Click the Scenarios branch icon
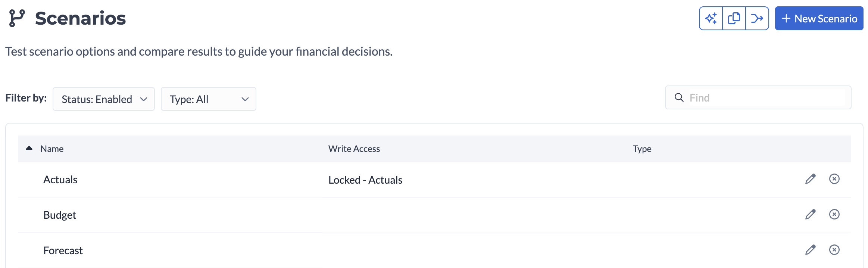Image resolution: width=868 pixels, height=268 pixels. 17,18
